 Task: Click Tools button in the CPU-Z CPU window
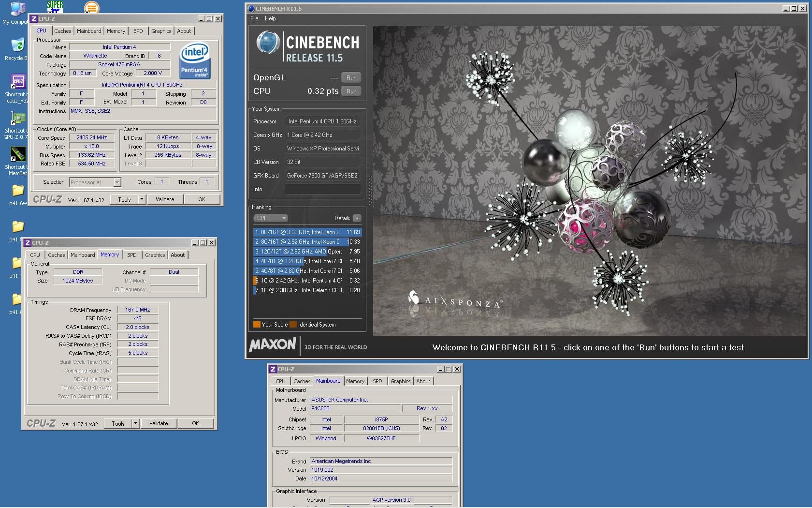tap(124, 199)
